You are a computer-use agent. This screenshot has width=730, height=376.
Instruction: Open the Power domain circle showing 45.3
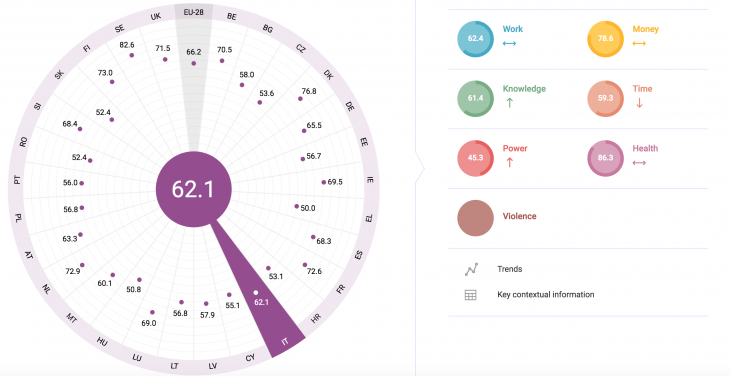pyautogui.click(x=475, y=158)
